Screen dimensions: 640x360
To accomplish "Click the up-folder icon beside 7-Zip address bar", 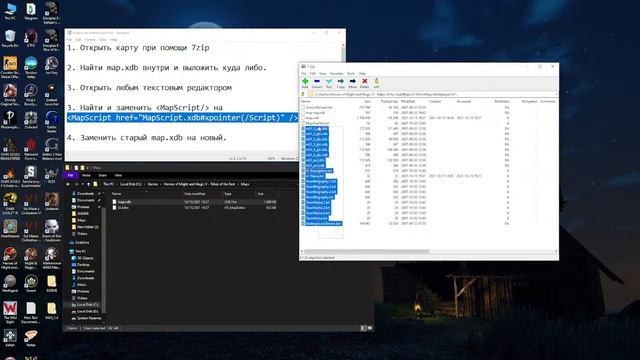I will [303, 94].
